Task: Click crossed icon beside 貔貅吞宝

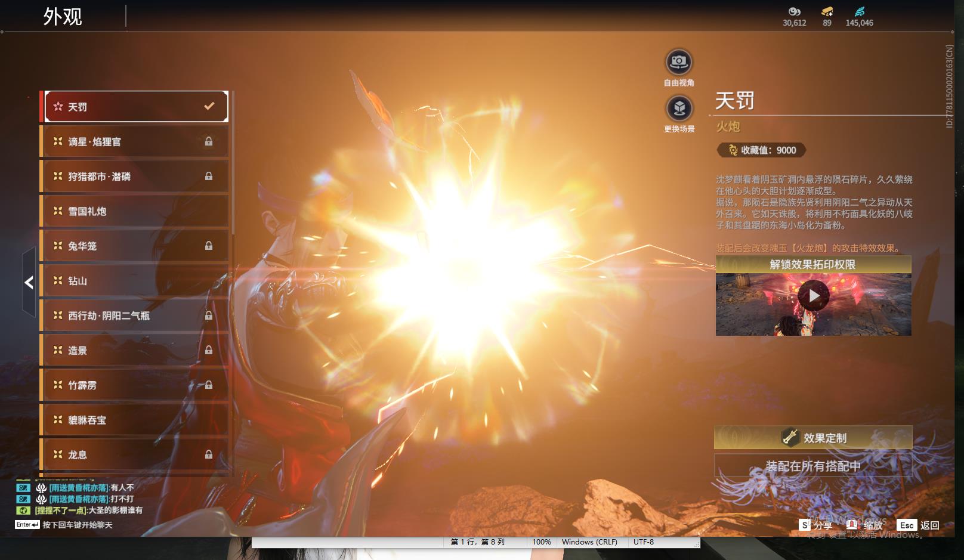Action: click(x=58, y=419)
